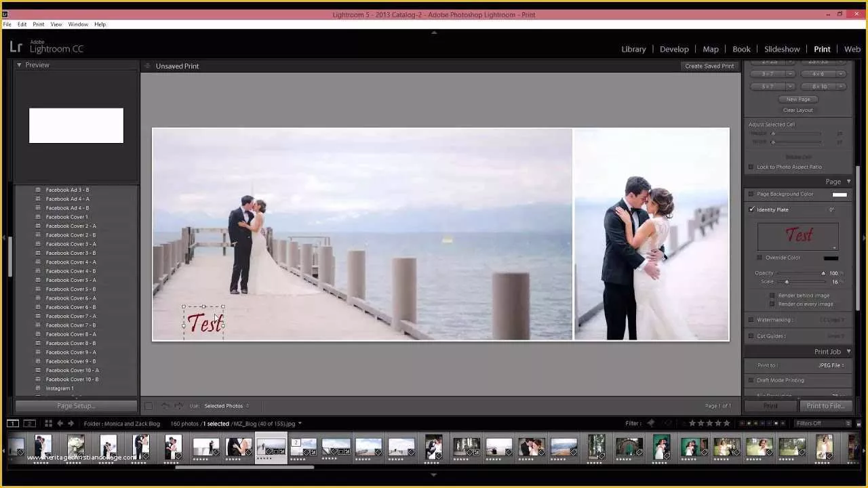
Task: Click the Lr Lightroom logo
Action: coord(16,47)
